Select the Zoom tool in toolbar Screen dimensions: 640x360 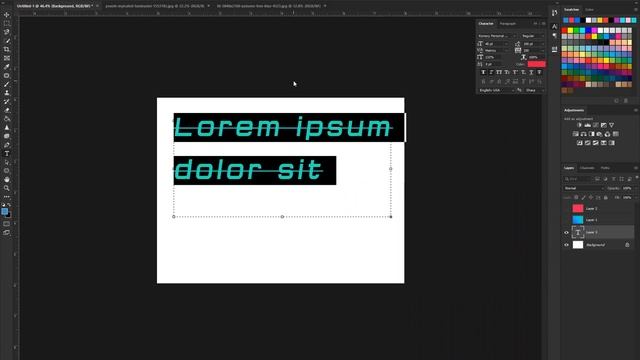pyautogui.click(x=7, y=188)
